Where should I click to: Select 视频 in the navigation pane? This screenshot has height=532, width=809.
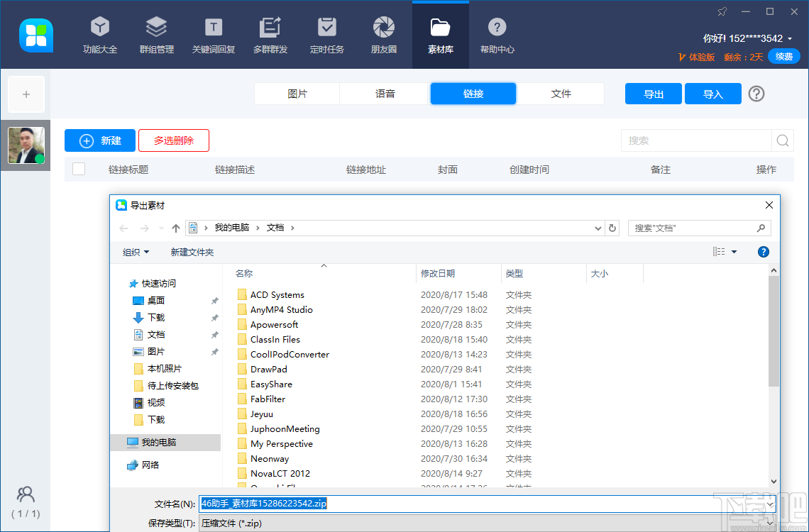[156, 403]
